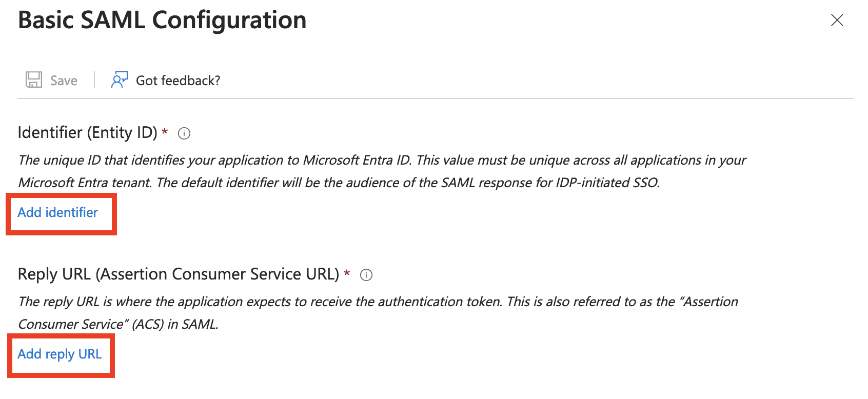Select the Got feedback? toolbar text
This screenshot has height=399, width=868.
pos(178,81)
